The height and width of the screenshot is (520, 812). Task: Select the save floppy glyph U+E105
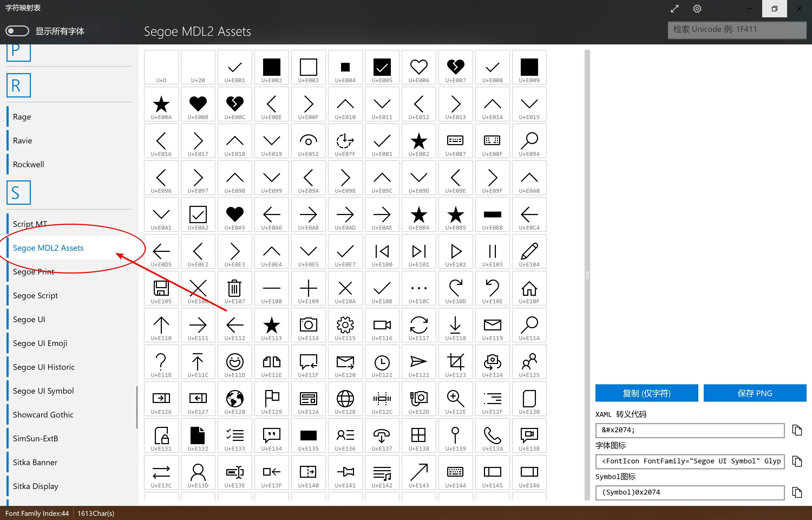161,288
